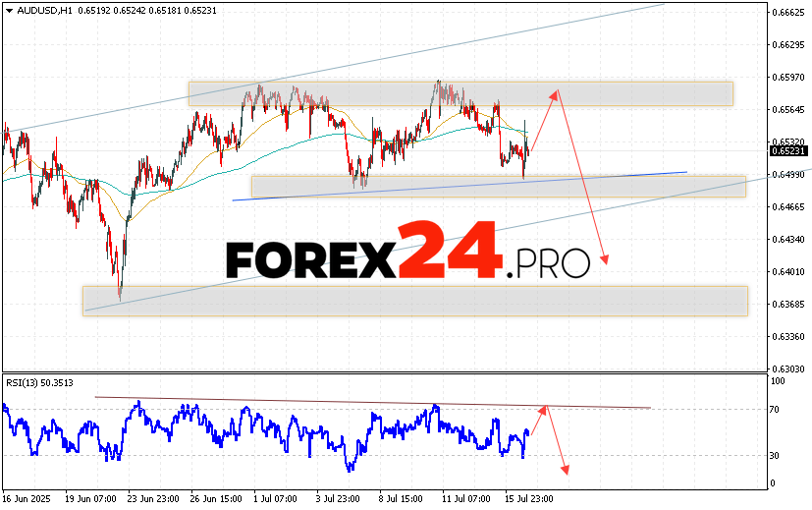Click the RSI 70 level label
This screenshot has width=812, height=510.
pyautogui.click(x=777, y=408)
